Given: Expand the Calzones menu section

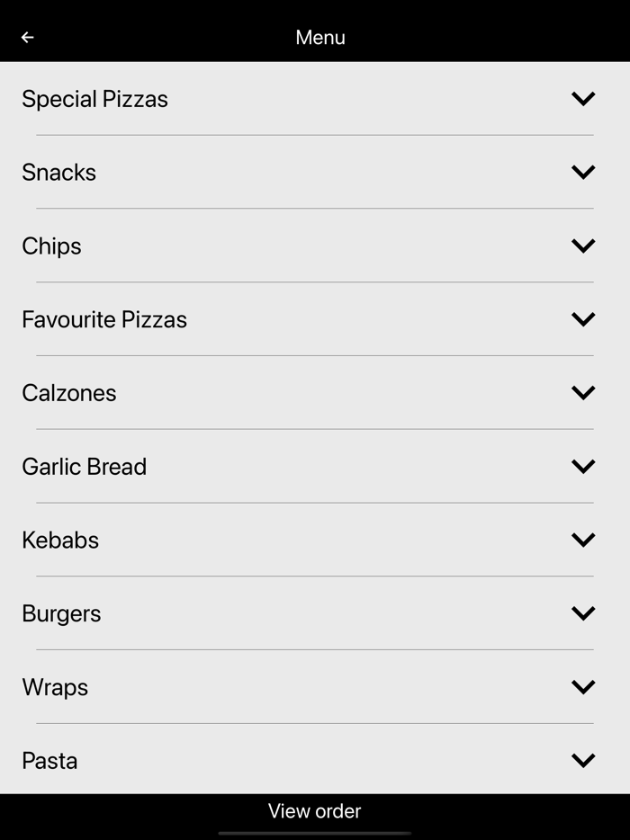Looking at the screenshot, I should (582, 392).
